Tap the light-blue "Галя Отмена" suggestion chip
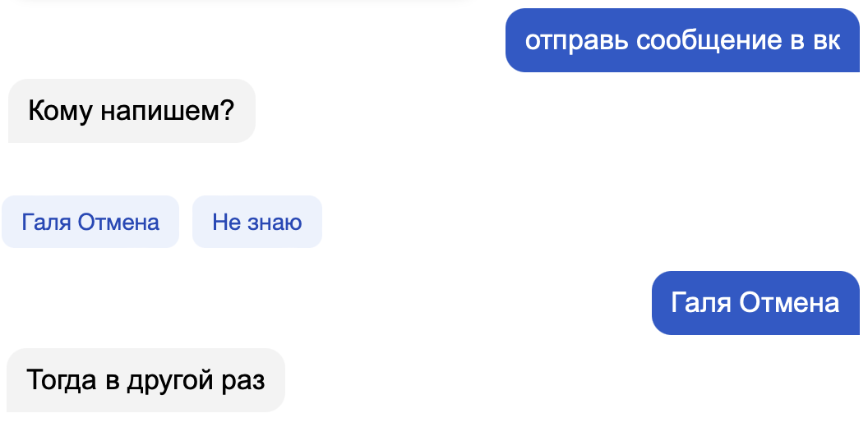This screenshot has width=868, height=427. coord(90,222)
